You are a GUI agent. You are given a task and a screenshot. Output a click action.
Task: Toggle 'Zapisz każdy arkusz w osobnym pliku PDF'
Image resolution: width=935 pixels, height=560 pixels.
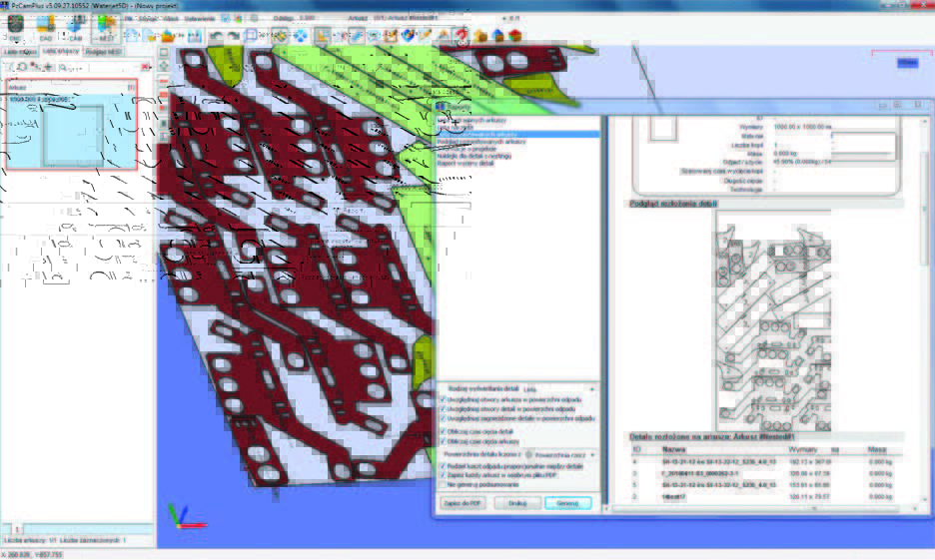pyautogui.click(x=444, y=475)
